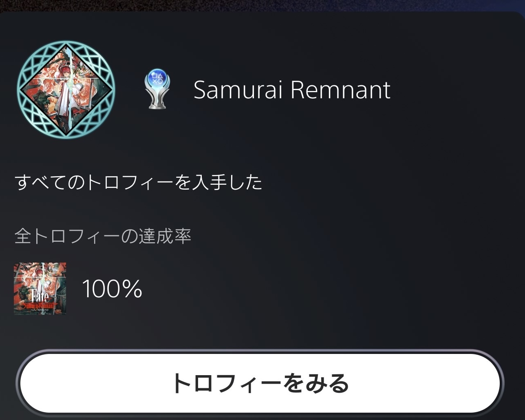Click the platinum trophy cup icon
525x420 pixels.
point(157,89)
